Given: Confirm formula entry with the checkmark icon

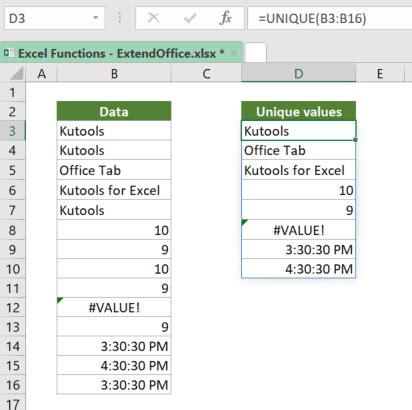Looking at the screenshot, I should (190, 18).
